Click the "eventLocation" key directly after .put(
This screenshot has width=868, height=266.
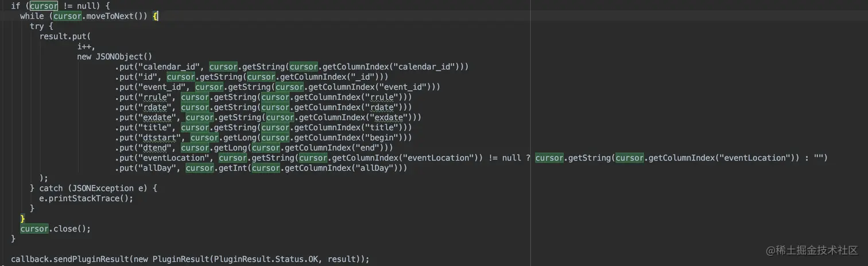[175, 157]
